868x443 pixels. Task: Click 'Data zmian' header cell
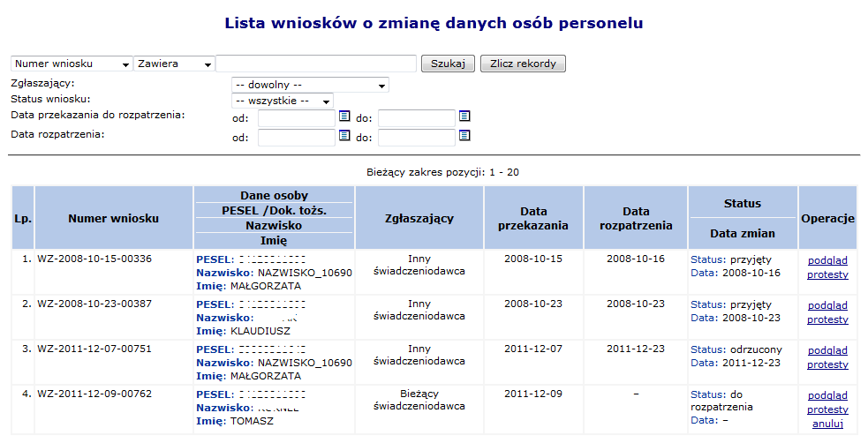pyautogui.click(x=743, y=233)
